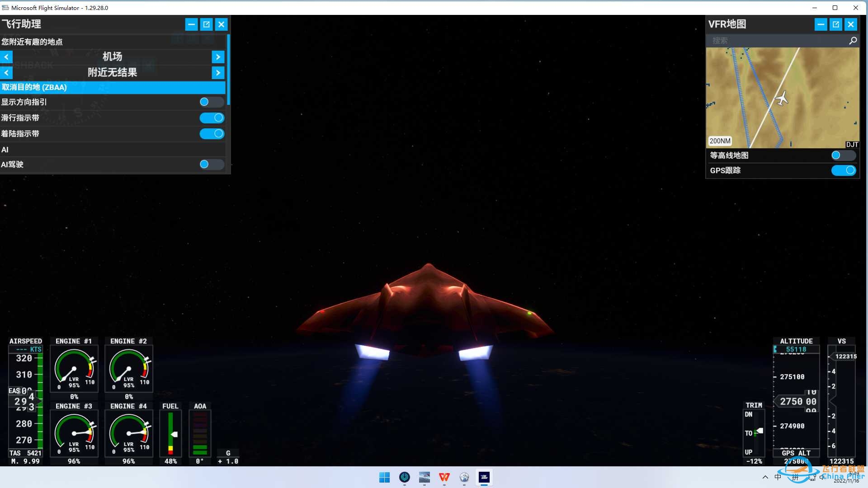868x488 pixels.
Task: Turn off GPS跟踪 switch
Action: click(843, 170)
